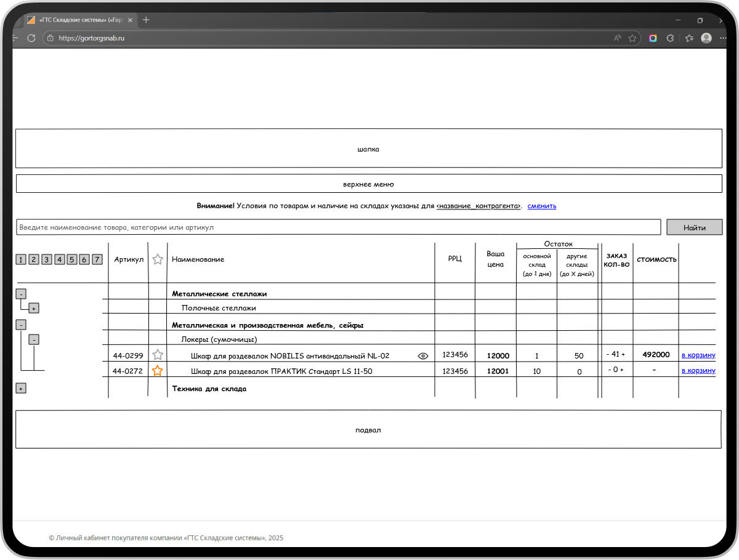Open the browser profile avatar
Screen dimensions: 739x560
(706, 38)
